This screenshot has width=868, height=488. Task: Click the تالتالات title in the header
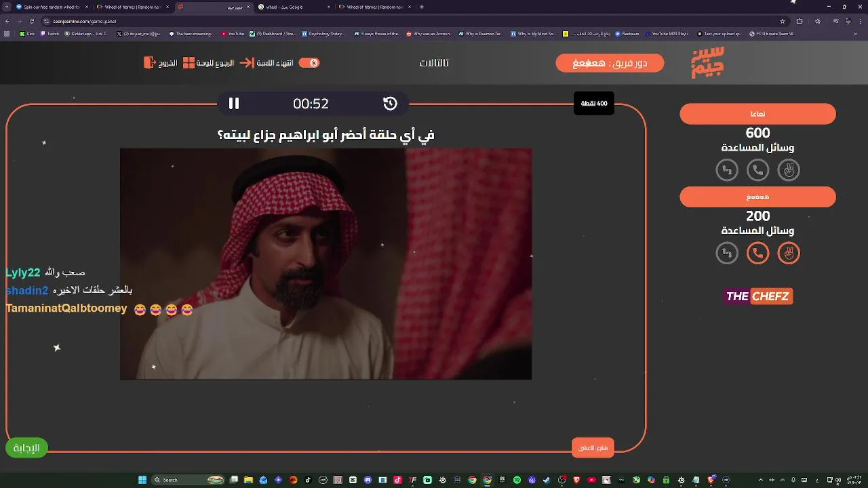click(x=434, y=63)
